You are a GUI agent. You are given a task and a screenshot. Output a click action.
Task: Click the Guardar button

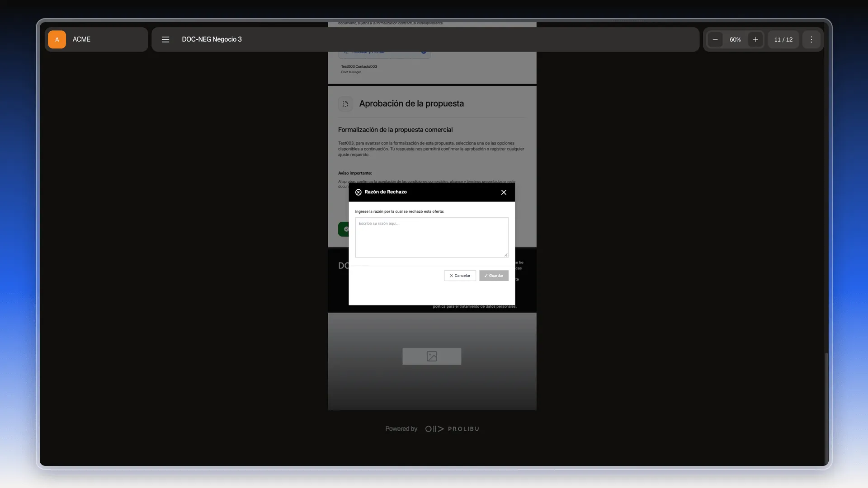coord(494,276)
